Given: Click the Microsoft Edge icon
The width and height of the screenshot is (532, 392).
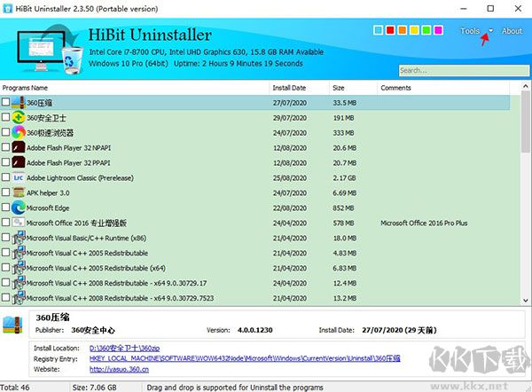Looking at the screenshot, I should [19, 208].
